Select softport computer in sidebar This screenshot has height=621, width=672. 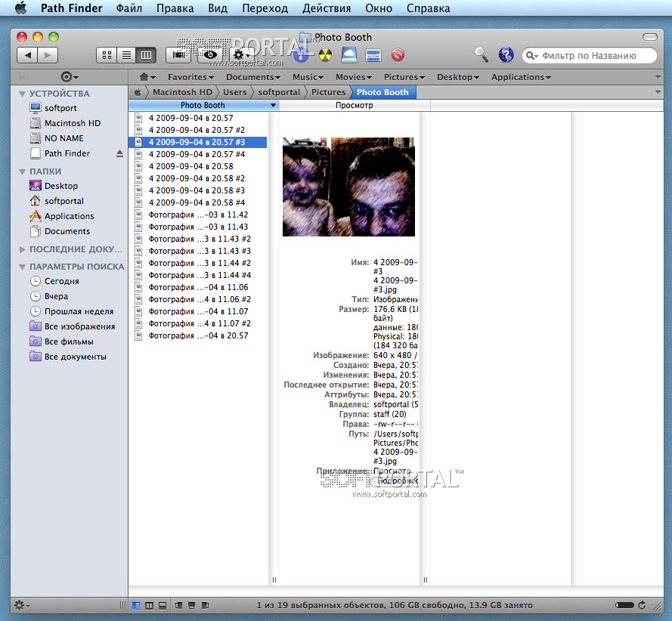[x=60, y=108]
